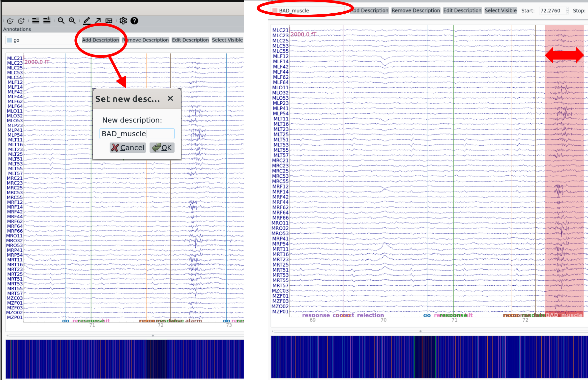This screenshot has width=588, height=380.
Task: Cancel the new description dialog
Action: click(128, 148)
